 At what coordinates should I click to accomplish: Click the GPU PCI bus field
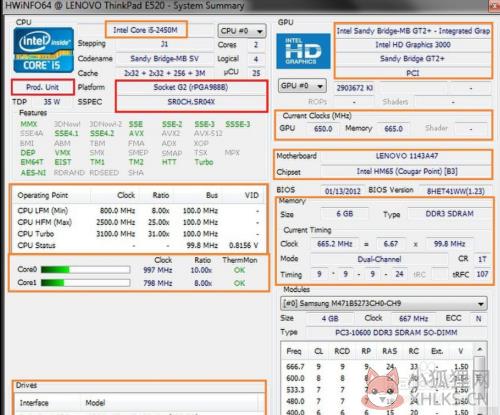(x=413, y=73)
